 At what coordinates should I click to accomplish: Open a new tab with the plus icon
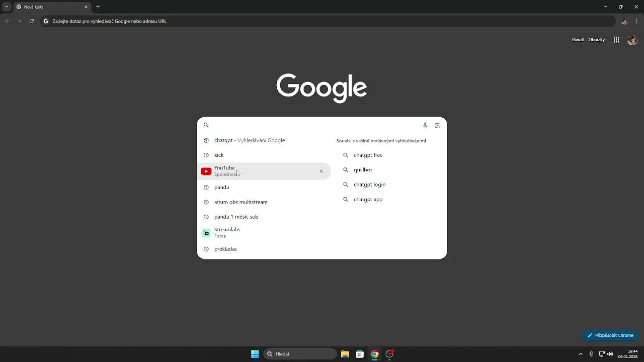pos(98,7)
